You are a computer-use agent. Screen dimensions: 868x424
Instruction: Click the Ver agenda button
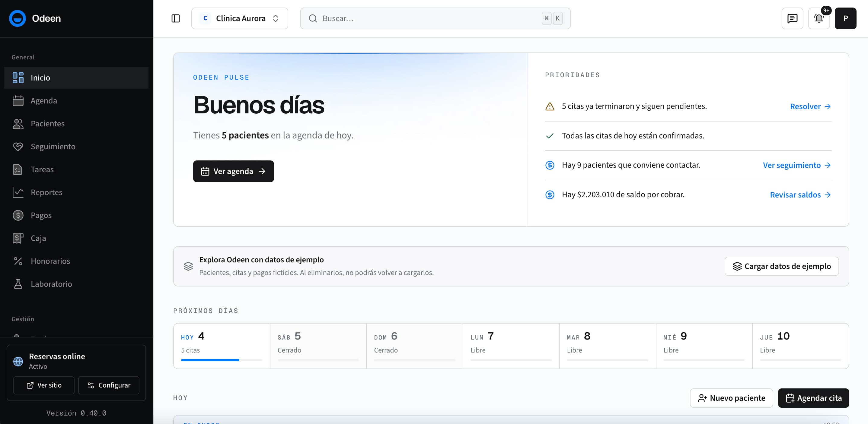click(233, 171)
